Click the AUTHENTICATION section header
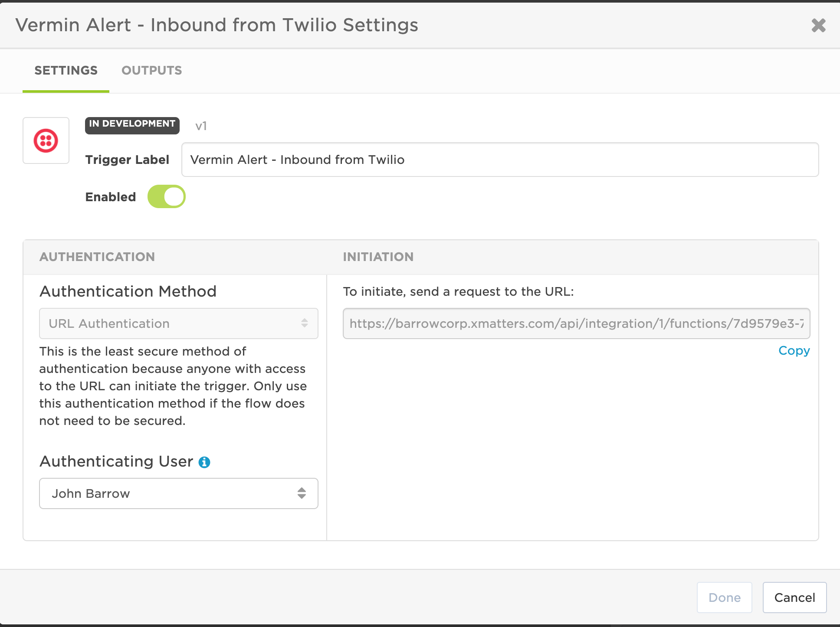The width and height of the screenshot is (840, 627). [x=97, y=257]
